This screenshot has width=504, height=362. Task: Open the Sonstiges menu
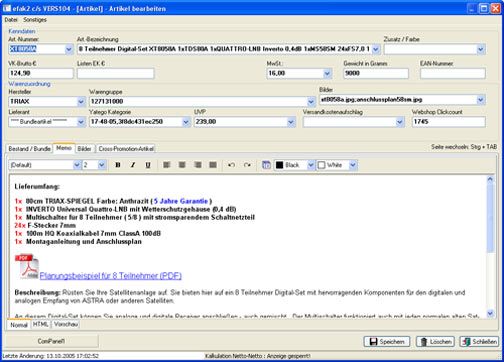tap(35, 20)
